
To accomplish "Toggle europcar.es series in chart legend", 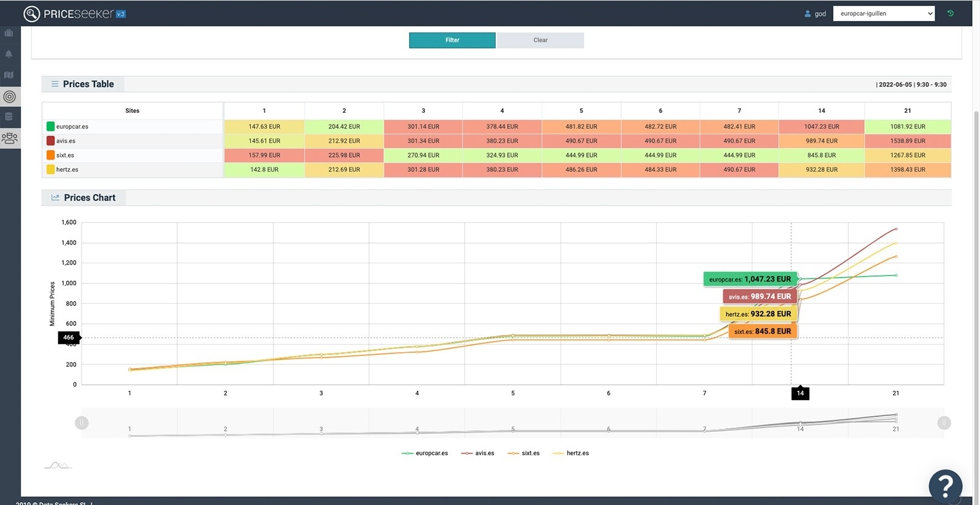I will [x=424, y=453].
